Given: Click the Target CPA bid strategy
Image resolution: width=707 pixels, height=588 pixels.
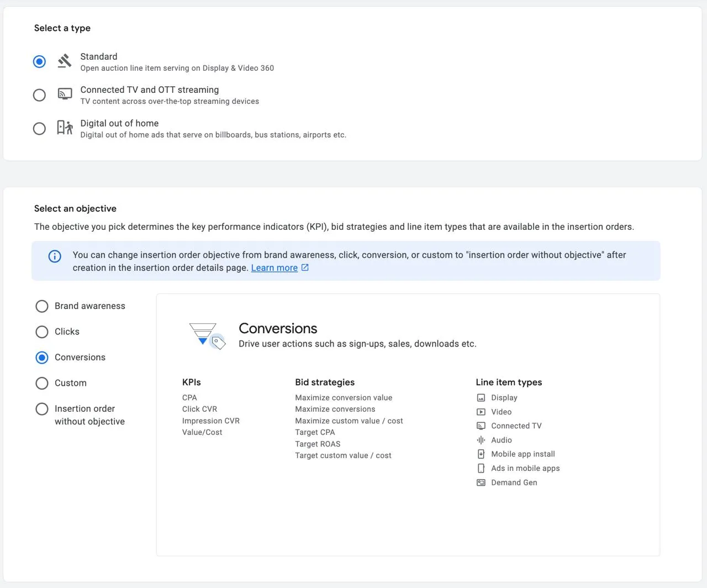Looking at the screenshot, I should coord(315,433).
